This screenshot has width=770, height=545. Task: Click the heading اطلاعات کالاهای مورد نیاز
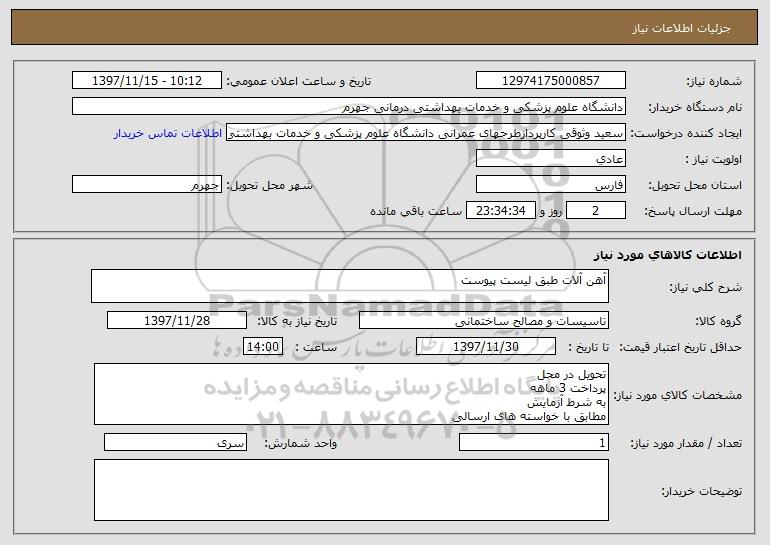tap(667, 255)
